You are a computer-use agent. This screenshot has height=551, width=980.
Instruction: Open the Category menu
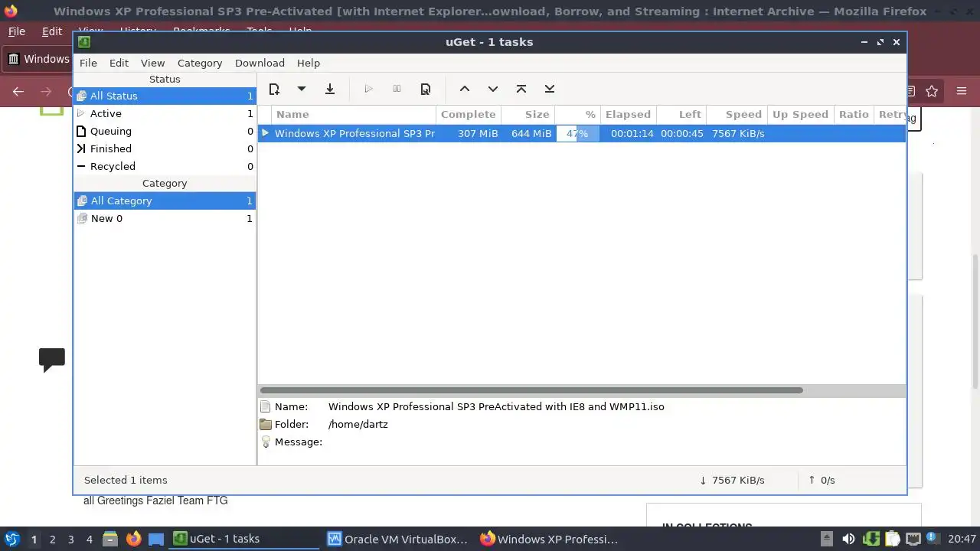tap(200, 63)
